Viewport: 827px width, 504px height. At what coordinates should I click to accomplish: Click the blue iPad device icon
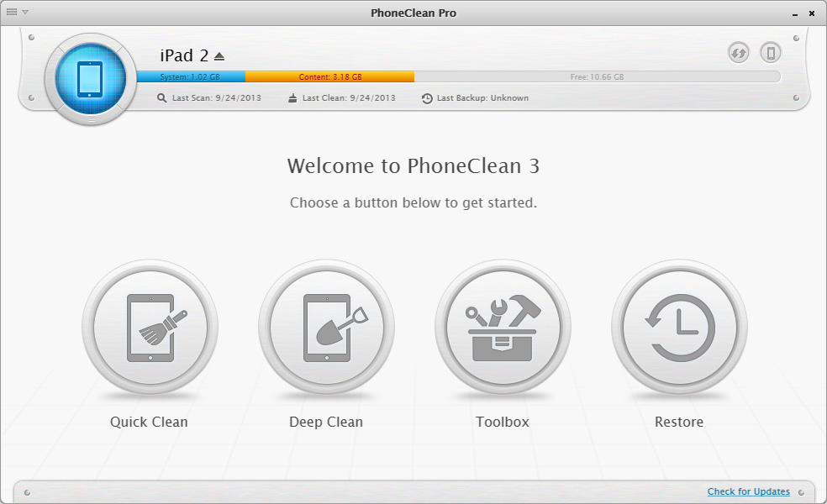(91, 79)
